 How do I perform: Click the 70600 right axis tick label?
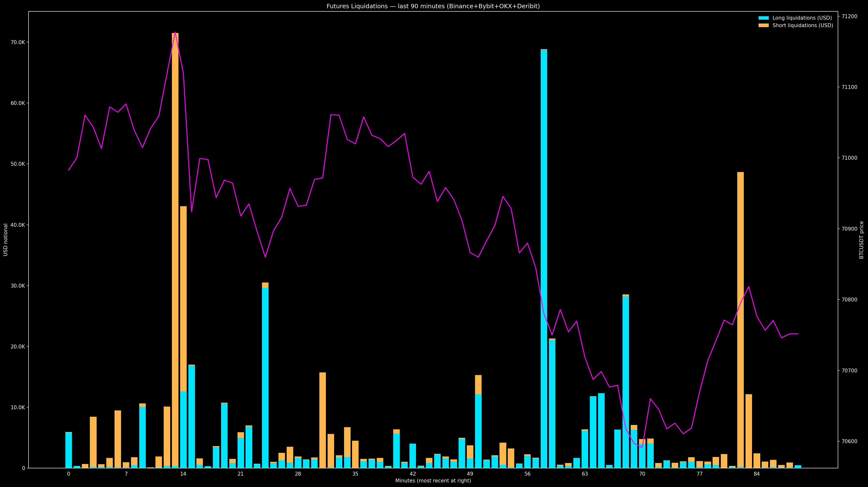pyautogui.click(x=849, y=441)
